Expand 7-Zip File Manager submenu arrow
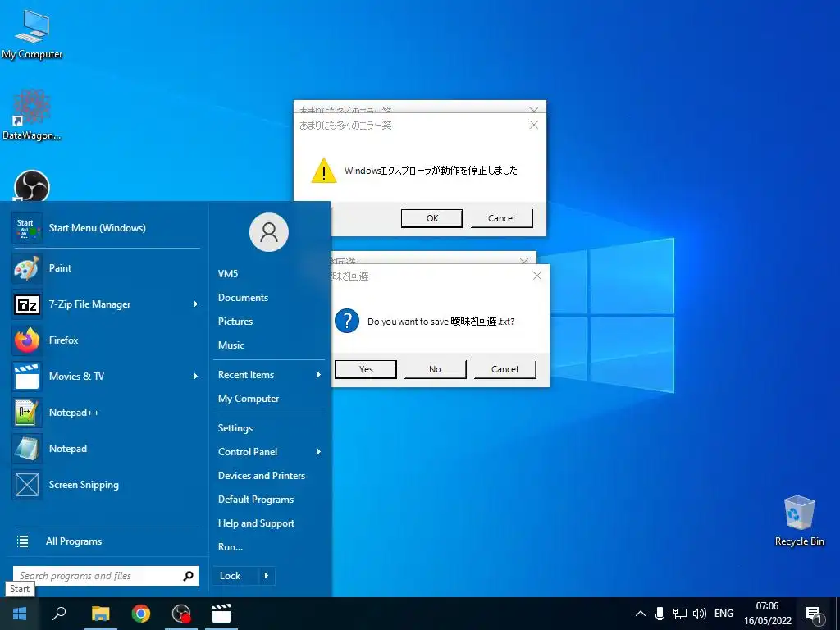This screenshot has width=840, height=630. 195,304
